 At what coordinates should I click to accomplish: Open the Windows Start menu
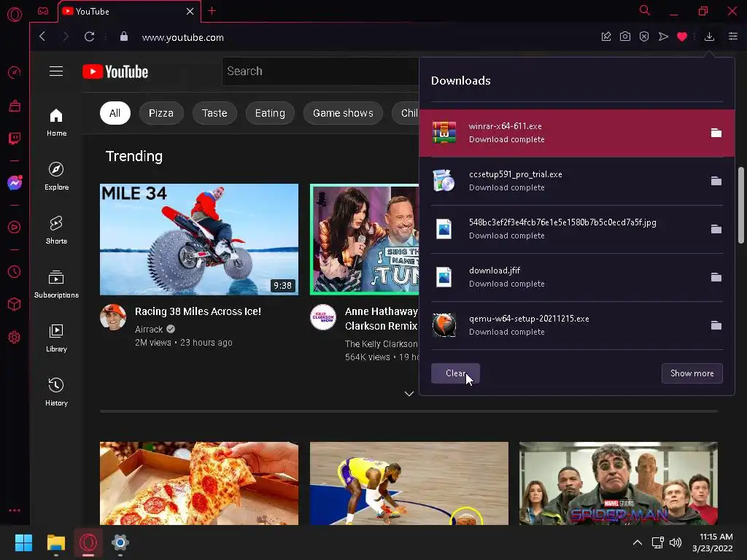pyautogui.click(x=23, y=542)
